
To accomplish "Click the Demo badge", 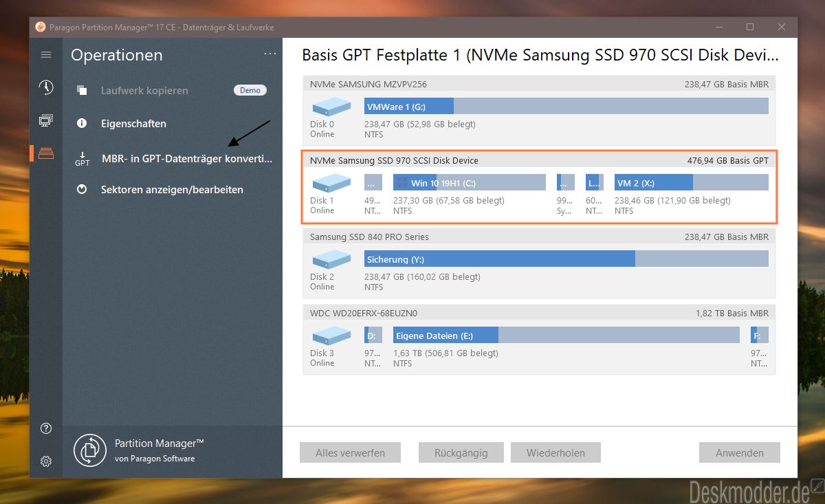I will point(250,90).
